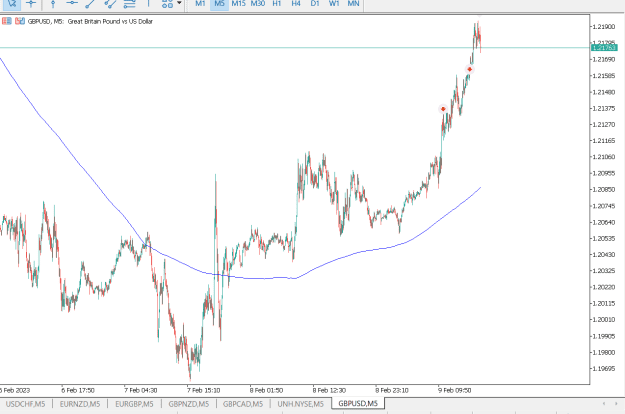Click price scale label 1.20955
Screen dimensions: 625x414
click(x=604, y=173)
